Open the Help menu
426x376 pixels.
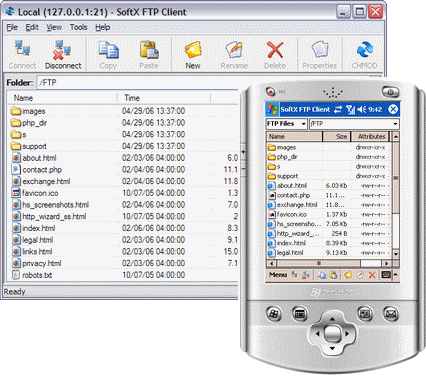pos(103,27)
